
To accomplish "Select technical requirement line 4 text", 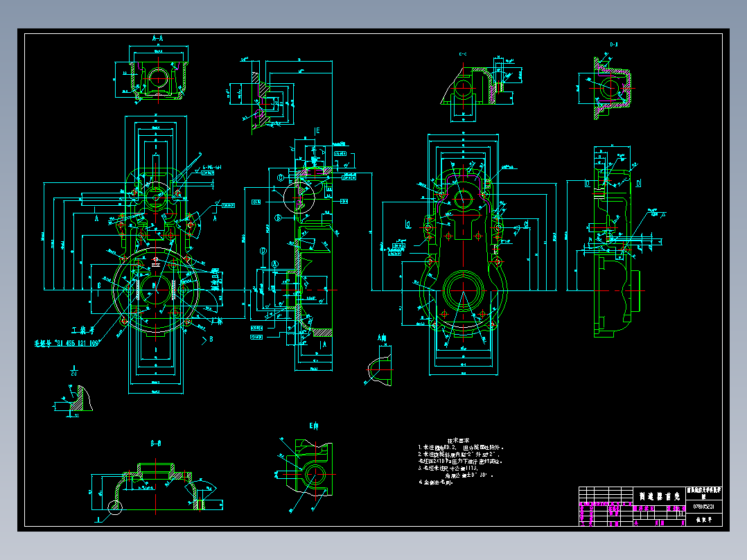I will 436,482.
